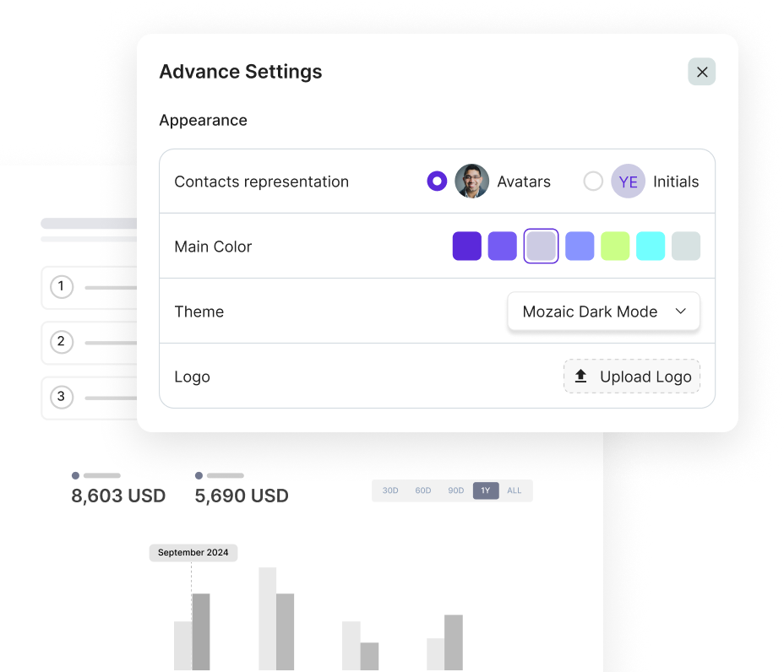784x672 pixels.
Task: Select the ALL range tab
Action: (x=514, y=490)
